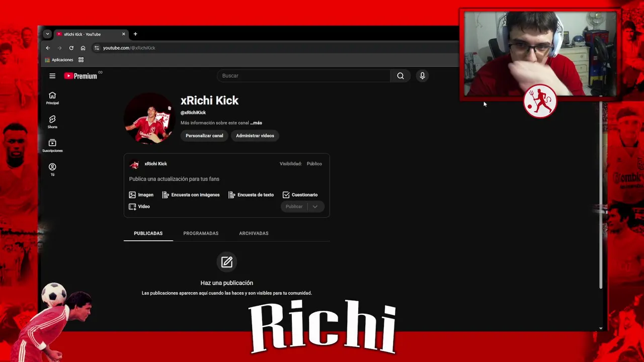Open the Tú profile section

tap(52, 169)
